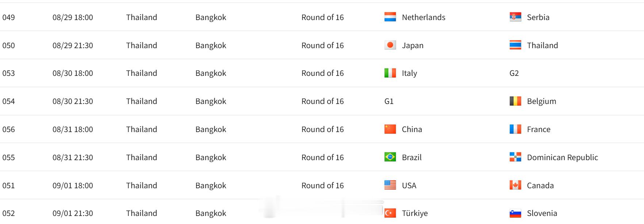Click the Slovenia flag icon

point(515,213)
